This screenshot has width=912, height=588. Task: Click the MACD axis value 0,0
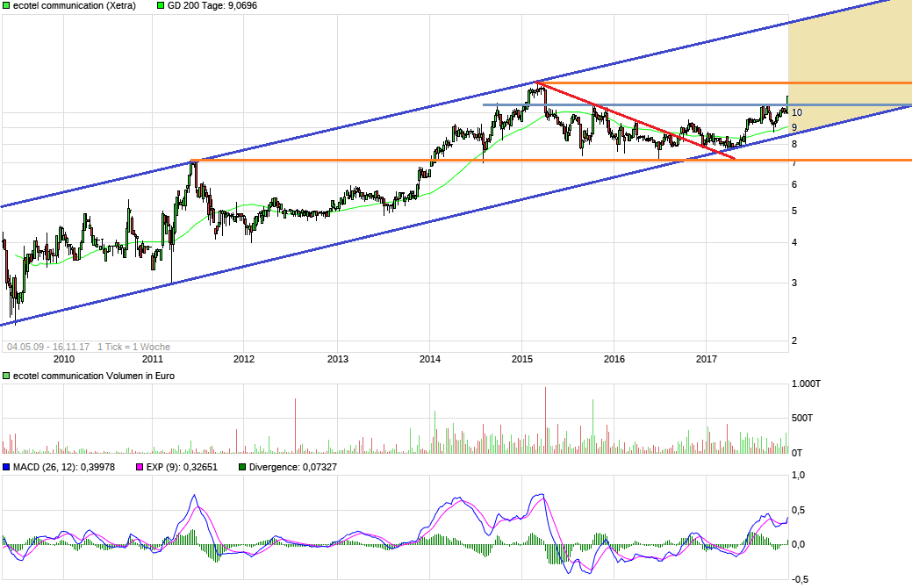(799, 544)
